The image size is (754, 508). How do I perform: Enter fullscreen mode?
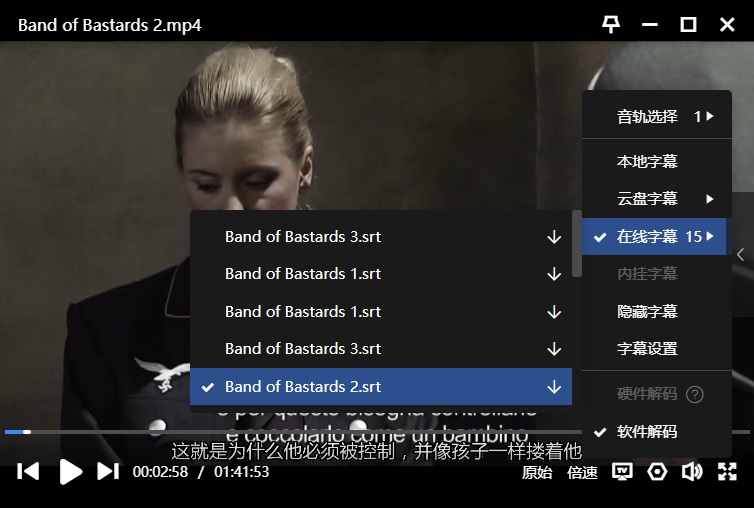(x=727, y=472)
